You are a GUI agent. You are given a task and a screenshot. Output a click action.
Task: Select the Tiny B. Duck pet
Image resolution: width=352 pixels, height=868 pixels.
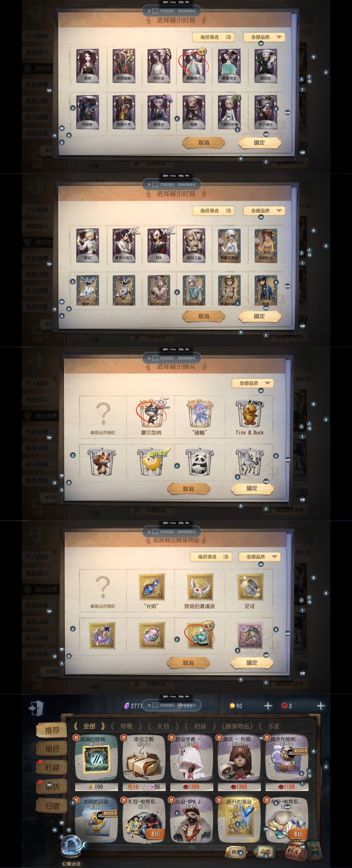(249, 417)
